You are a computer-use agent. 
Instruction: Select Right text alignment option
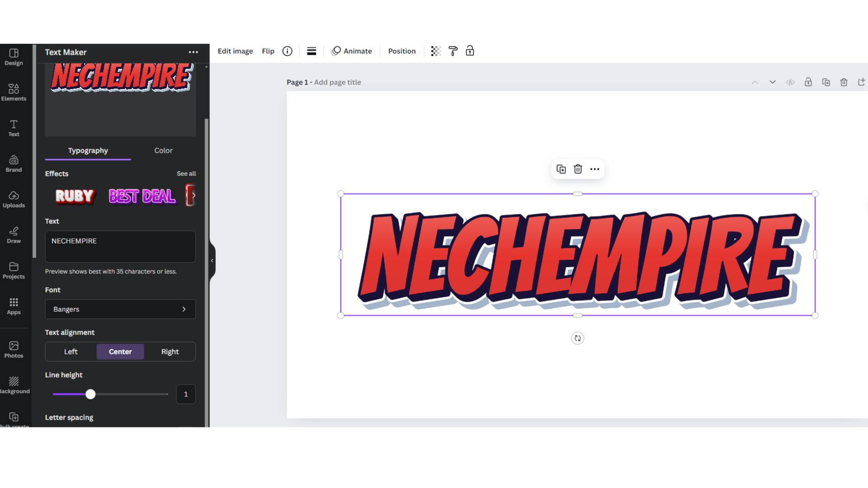click(170, 352)
